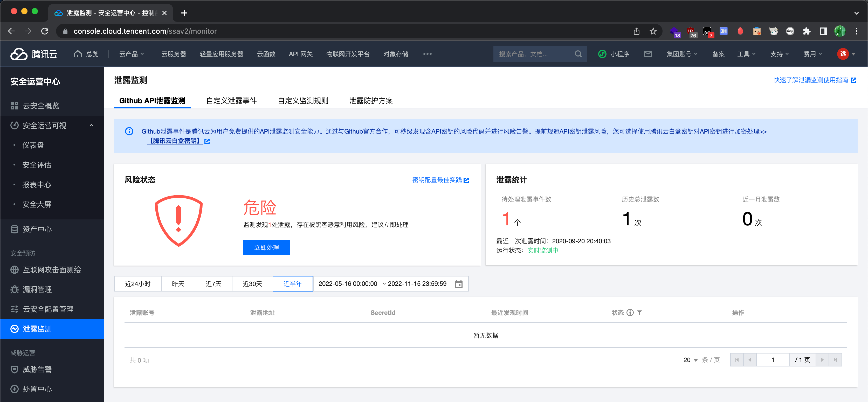Switch to 自定义监测规则 tab
Image resolution: width=868 pixels, height=402 pixels.
click(303, 101)
